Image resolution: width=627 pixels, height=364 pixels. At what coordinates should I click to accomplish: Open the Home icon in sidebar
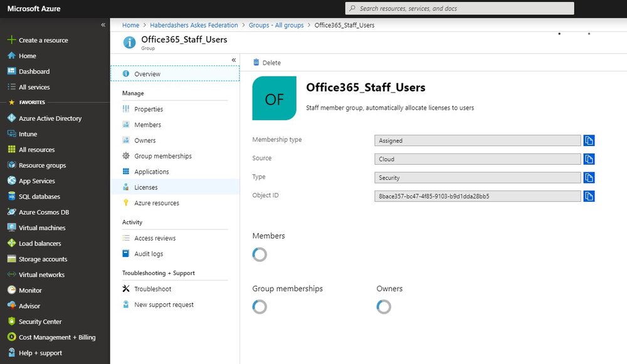(x=11, y=56)
